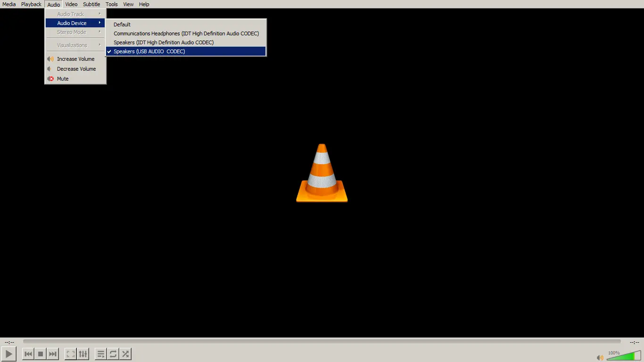Click Increase Volume in Audio menu
Screen dimensions: 644x362
coord(75,59)
